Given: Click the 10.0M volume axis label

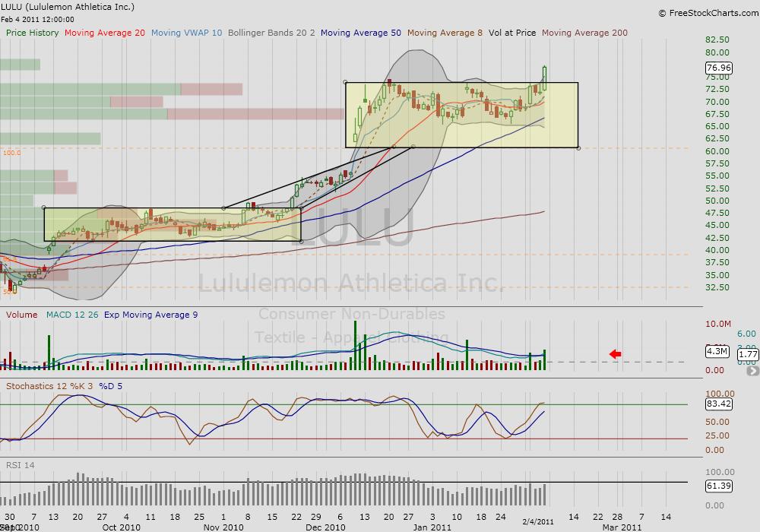Looking at the screenshot, I should 718,324.
